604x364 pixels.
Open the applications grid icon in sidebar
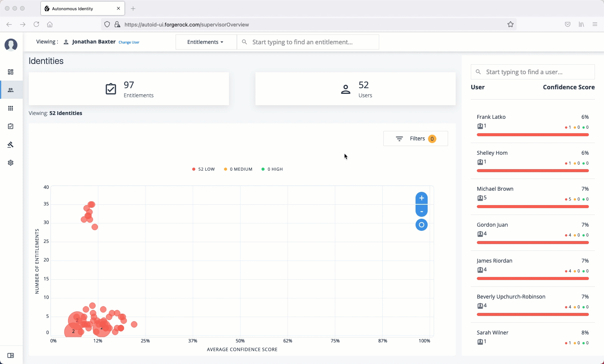pos(11,108)
